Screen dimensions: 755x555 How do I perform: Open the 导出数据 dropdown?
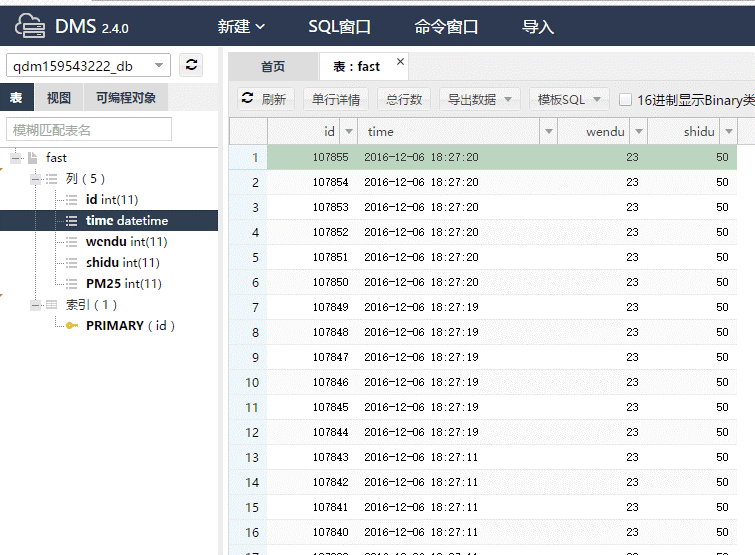[x=480, y=99]
